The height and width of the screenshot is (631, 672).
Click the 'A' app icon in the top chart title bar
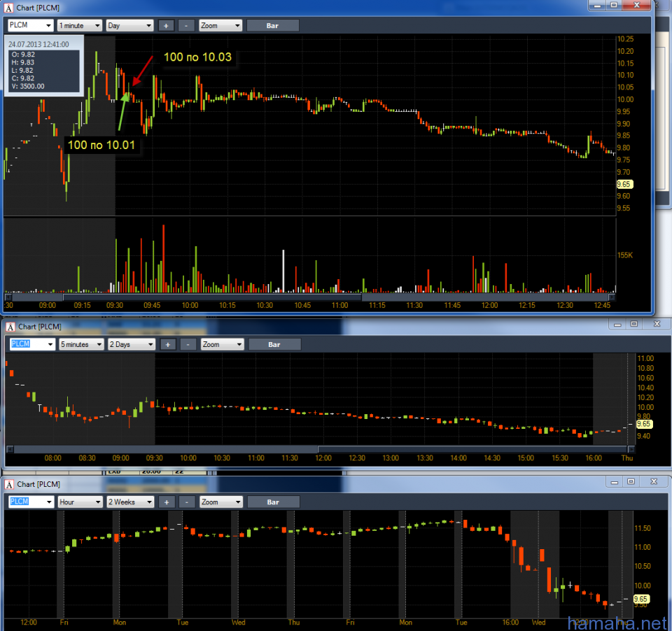pyautogui.click(x=9, y=8)
